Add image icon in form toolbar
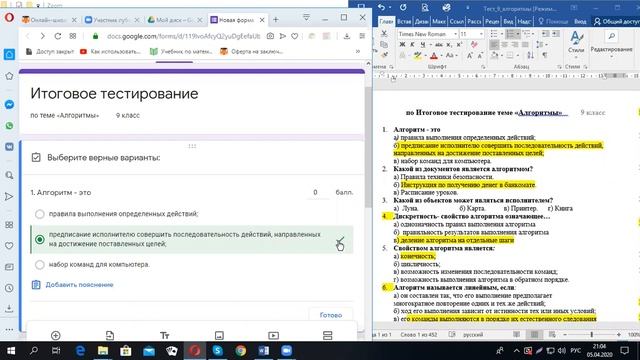640x360 pixels. tap(219, 336)
